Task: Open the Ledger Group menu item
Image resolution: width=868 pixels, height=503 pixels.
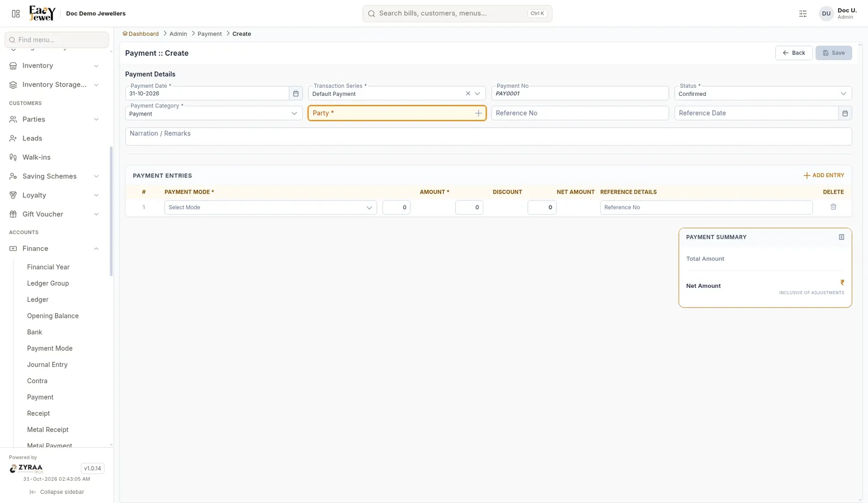Action: click(48, 283)
